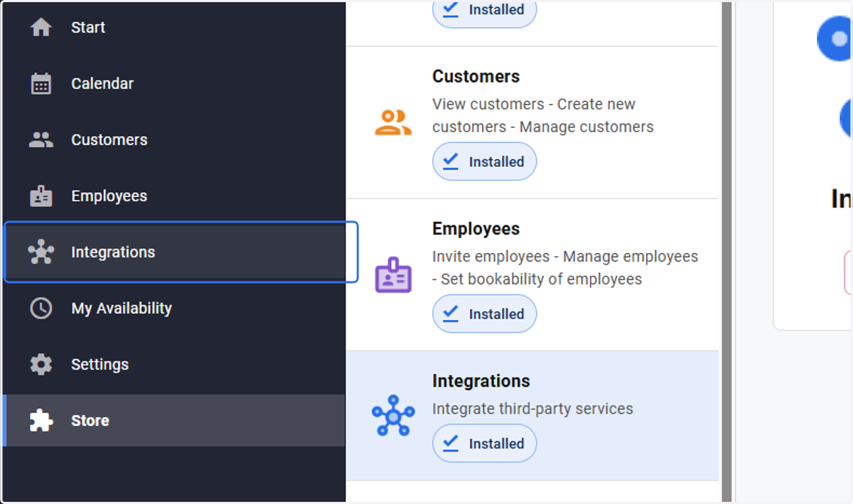The height and width of the screenshot is (504, 853).
Task: Click the Employees badge icon in sidebar
Action: click(x=41, y=196)
